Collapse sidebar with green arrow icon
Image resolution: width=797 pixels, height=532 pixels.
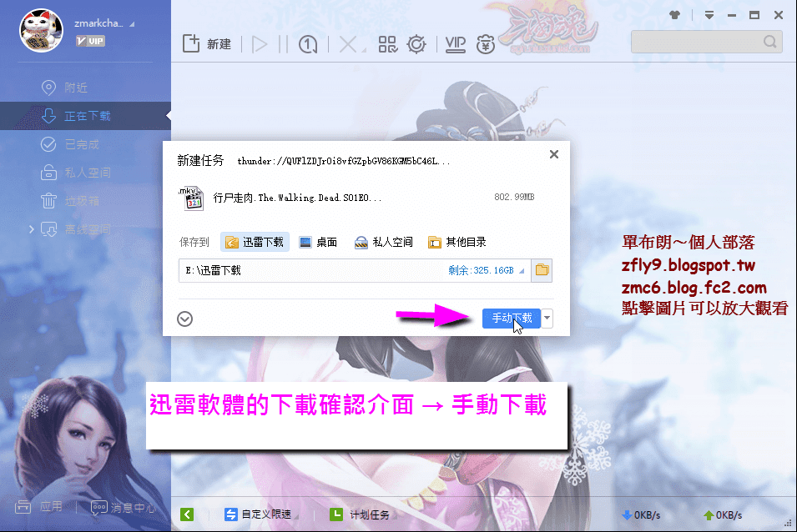coord(187,514)
